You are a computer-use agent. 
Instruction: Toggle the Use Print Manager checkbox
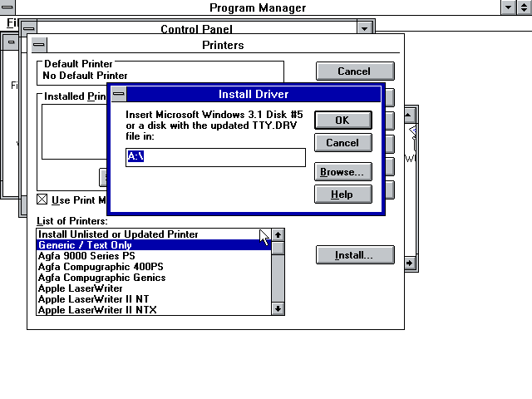(42, 199)
